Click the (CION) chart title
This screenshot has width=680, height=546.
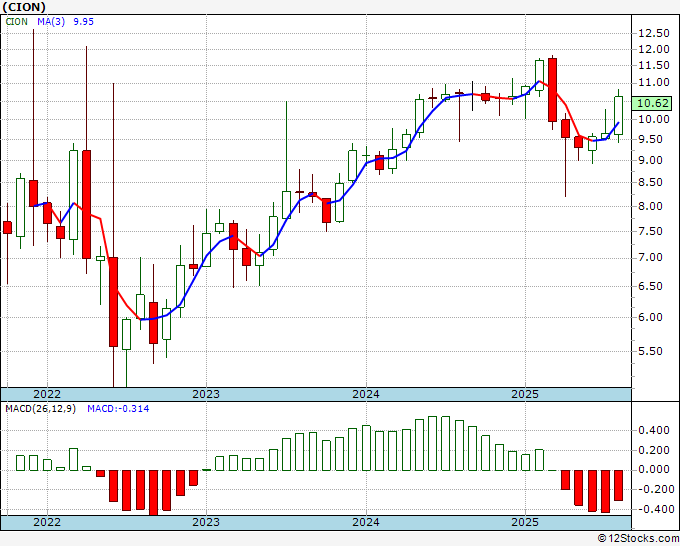coord(23,7)
